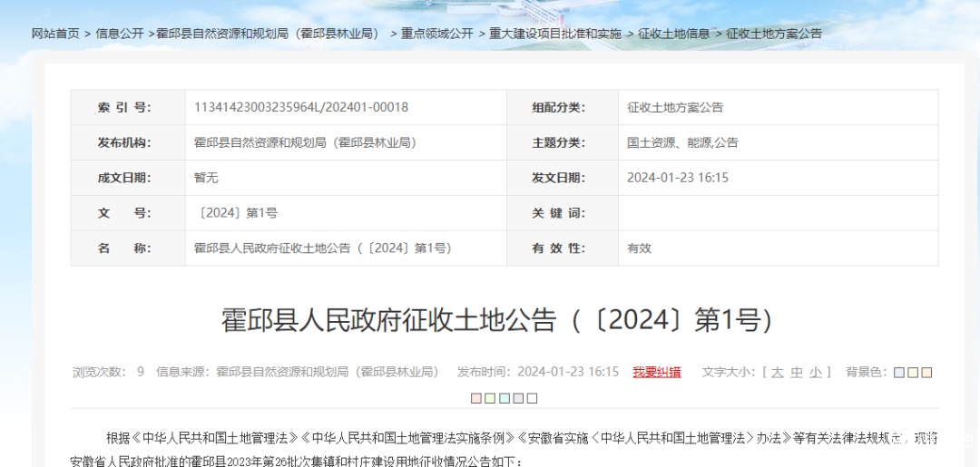Click the 征收土地方案公告 value in the table

tap(675, 107)
